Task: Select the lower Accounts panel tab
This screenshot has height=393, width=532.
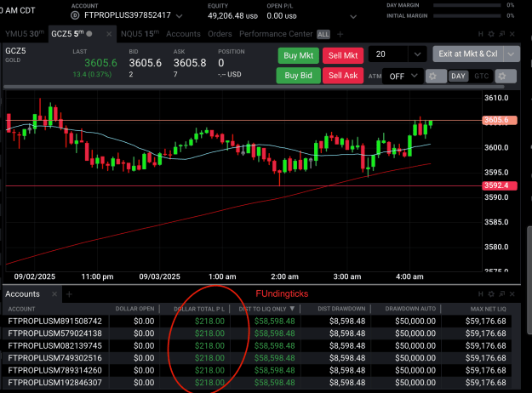Action: (22, 294)
